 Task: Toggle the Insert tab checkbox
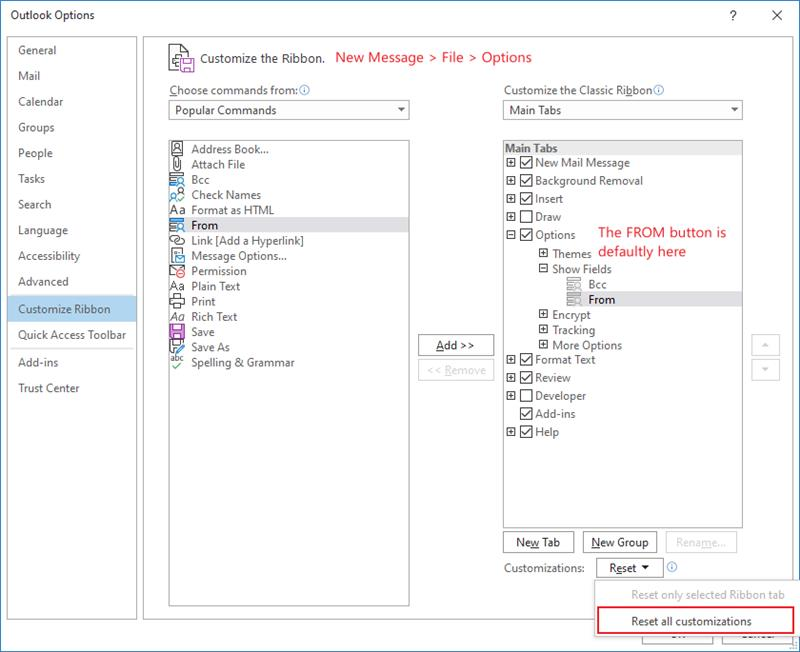526,198
